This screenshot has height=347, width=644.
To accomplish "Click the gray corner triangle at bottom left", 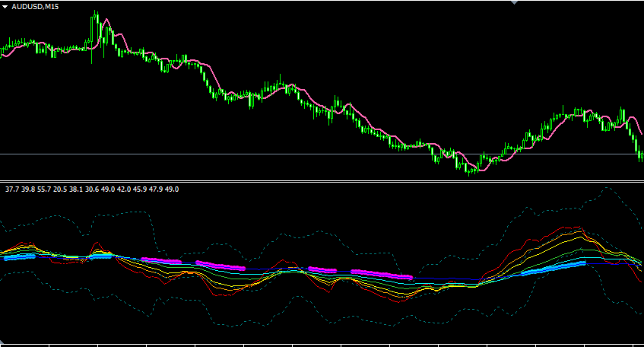I will (2, 342).
